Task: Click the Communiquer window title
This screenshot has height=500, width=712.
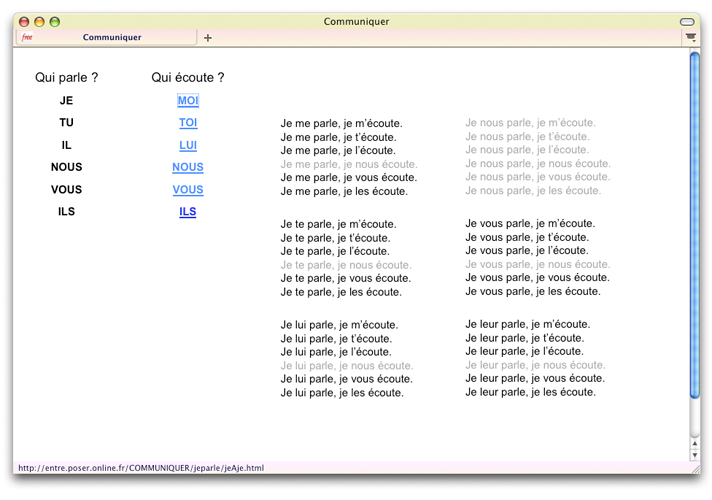Action: tap(356, 21)
